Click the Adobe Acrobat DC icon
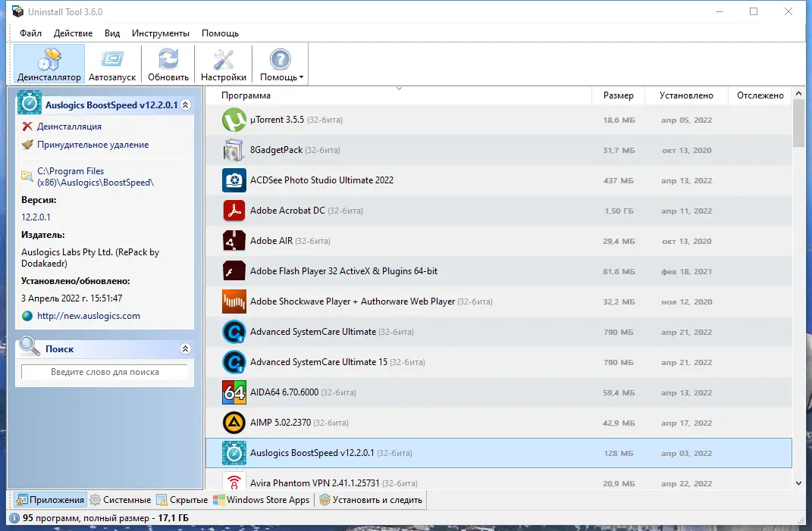This screenshot has height=531, width=812. click(x=234, y=211)
